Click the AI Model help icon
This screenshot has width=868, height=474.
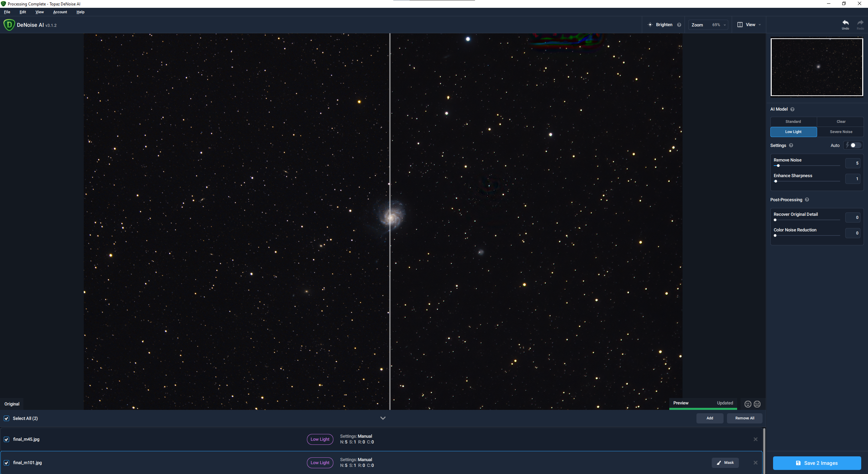[792, 109]
